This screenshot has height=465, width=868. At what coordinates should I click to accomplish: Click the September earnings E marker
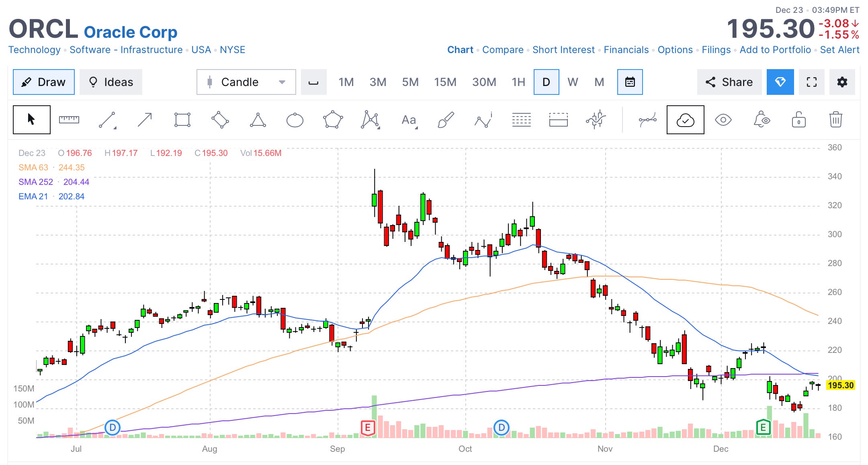(368, 428)
